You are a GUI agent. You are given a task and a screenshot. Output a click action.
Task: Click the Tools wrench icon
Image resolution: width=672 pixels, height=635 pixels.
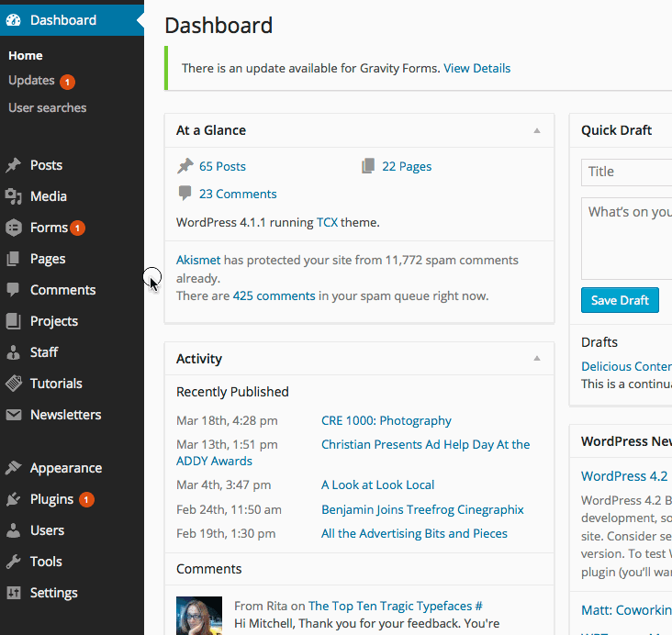pos(13,562)
